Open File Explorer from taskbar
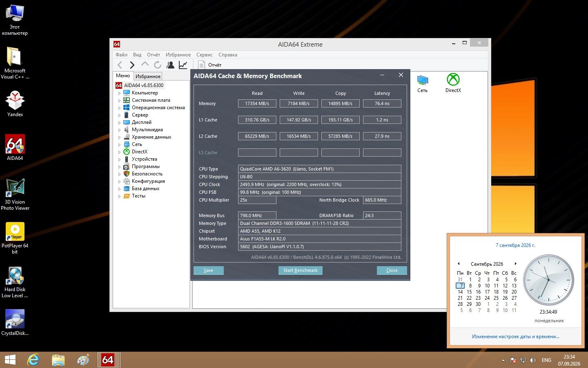Viewport: 588px width, 368px height. click(x=58, y=360)
